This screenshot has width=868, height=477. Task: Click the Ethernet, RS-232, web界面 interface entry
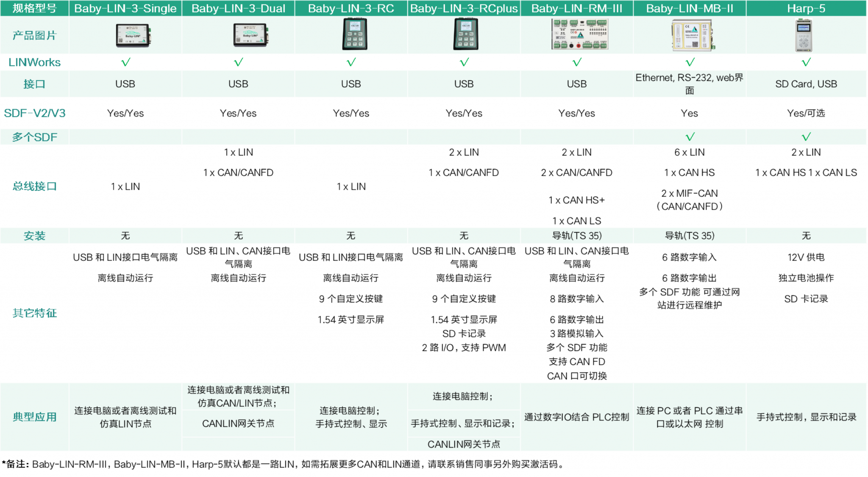(690, 84)
